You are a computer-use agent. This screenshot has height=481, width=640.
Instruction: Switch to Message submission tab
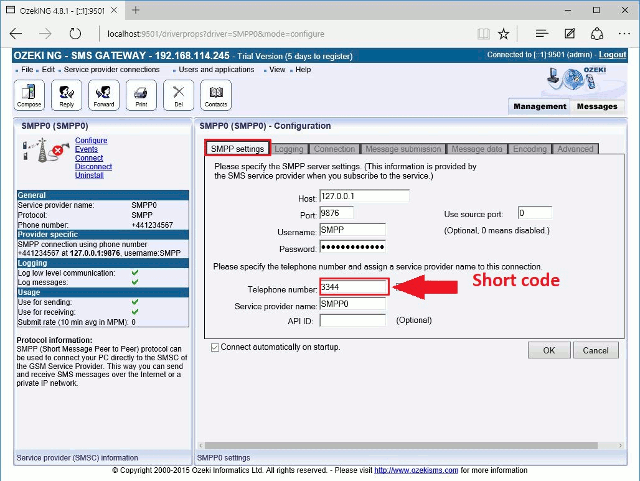(403, 149)
